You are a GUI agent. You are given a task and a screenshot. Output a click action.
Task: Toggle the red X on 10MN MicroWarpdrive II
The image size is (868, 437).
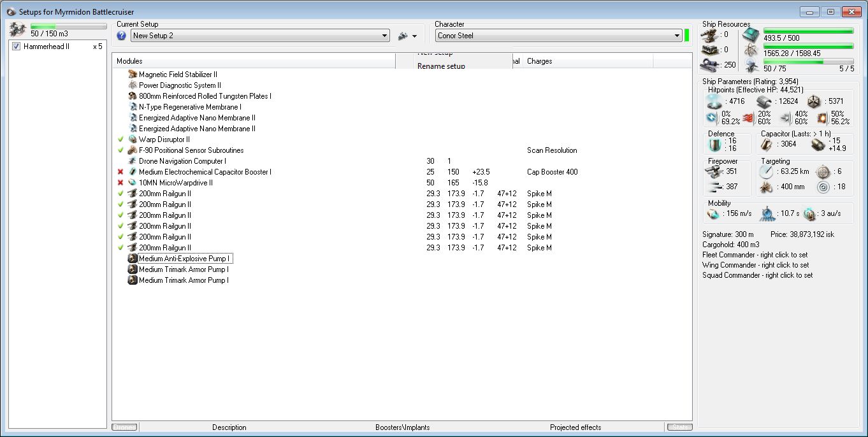pyautogui.click(x=120, y=183)
